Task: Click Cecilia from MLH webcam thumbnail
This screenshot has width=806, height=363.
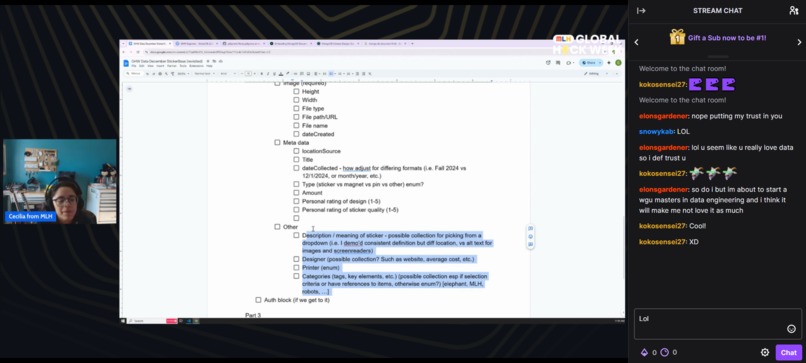Action: [60, 182]
